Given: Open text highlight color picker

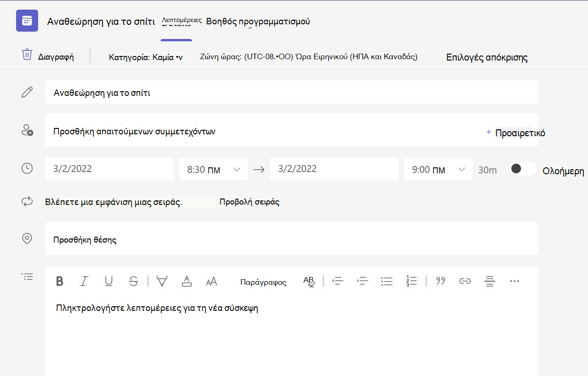Looking at the screenshot, I should tap(162, 282).
